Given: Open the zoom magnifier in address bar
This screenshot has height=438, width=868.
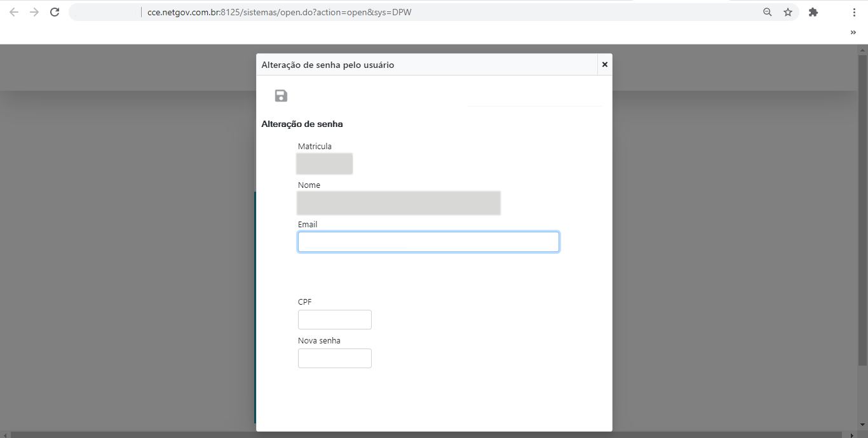Looking at the screenshot, I should (x=768, y=12).
